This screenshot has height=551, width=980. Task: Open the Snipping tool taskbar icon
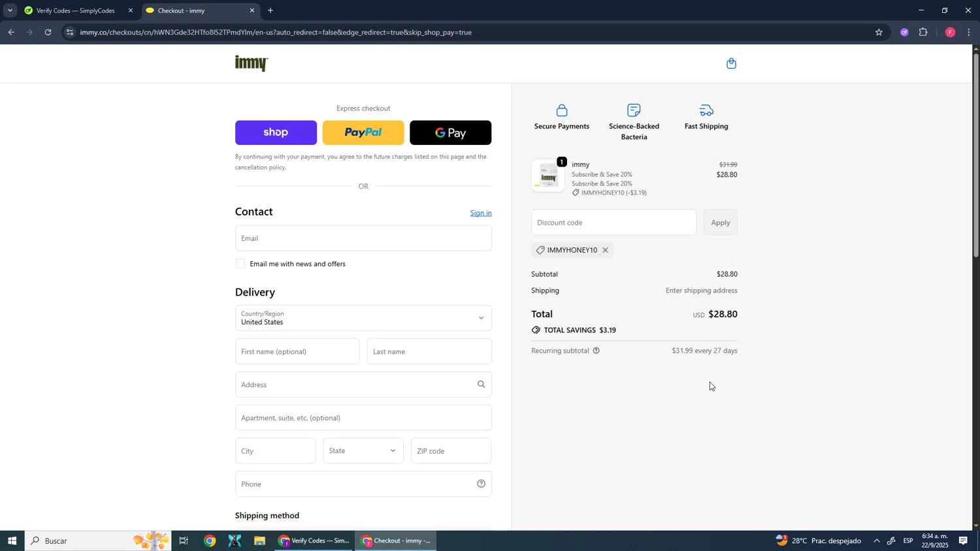235,541
